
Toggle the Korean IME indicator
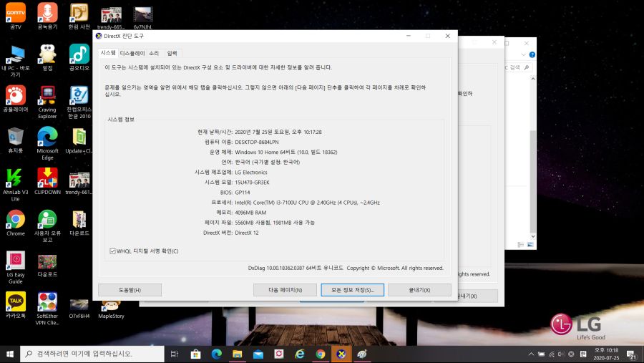(583, 354)
